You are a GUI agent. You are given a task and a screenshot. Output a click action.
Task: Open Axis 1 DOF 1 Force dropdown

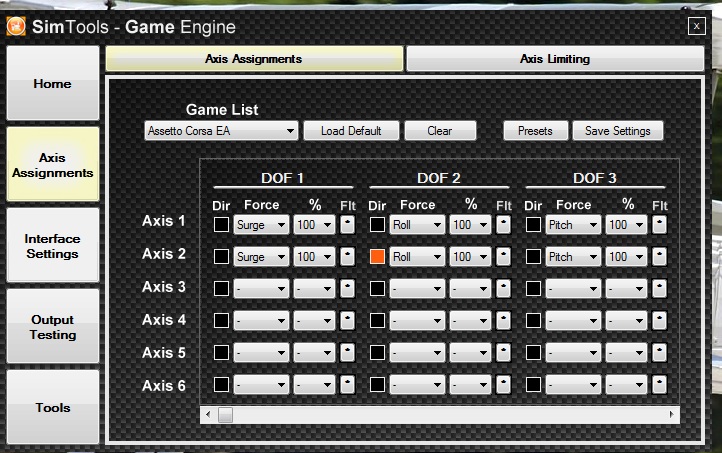261,225
